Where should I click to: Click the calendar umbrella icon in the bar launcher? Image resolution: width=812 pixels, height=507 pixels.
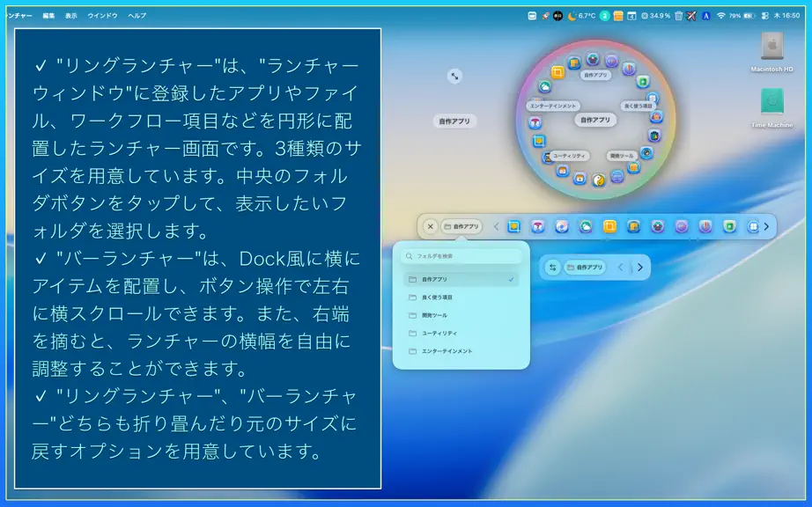coord(537,226)
